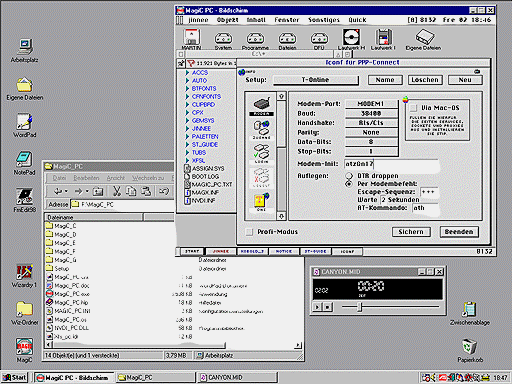
Task: Click the Windows Start button
Action: click(15, 378)
